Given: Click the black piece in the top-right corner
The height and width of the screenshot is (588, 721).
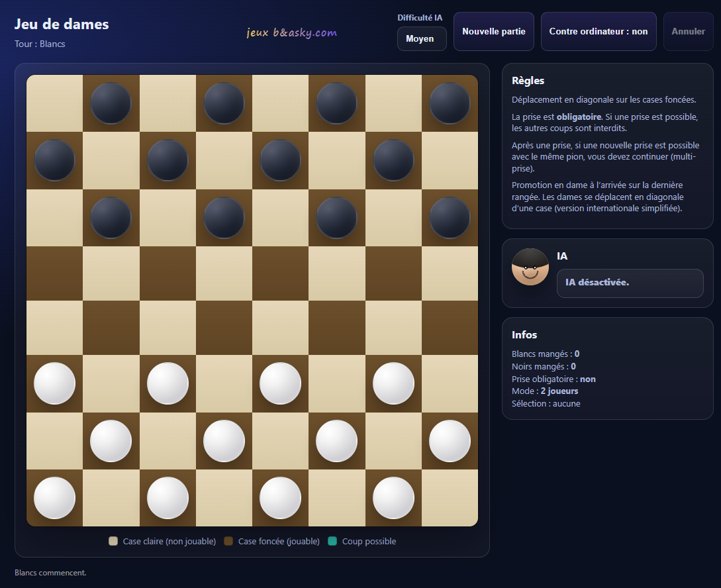Looking at the screenshot, I should 450,103.
